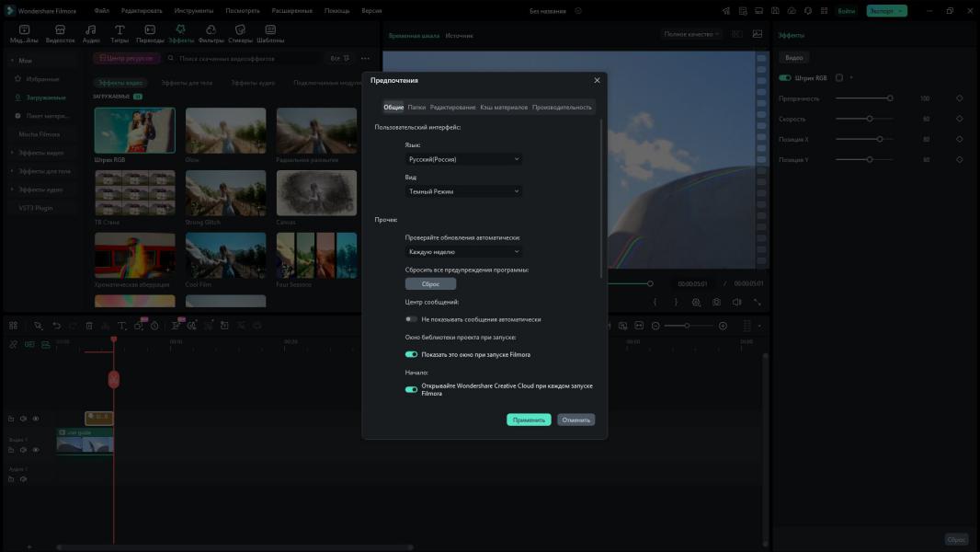Open the Производительность preferences tab
This screenshot has width=980, height=552.
pos(562,108)
